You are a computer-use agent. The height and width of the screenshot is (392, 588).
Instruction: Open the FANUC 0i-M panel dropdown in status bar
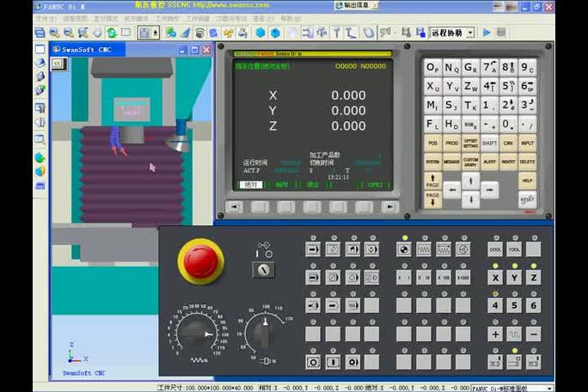pos(512,389)
